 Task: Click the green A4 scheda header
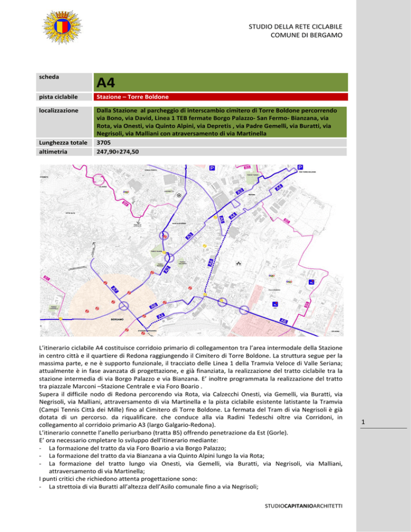coord(220,82)
